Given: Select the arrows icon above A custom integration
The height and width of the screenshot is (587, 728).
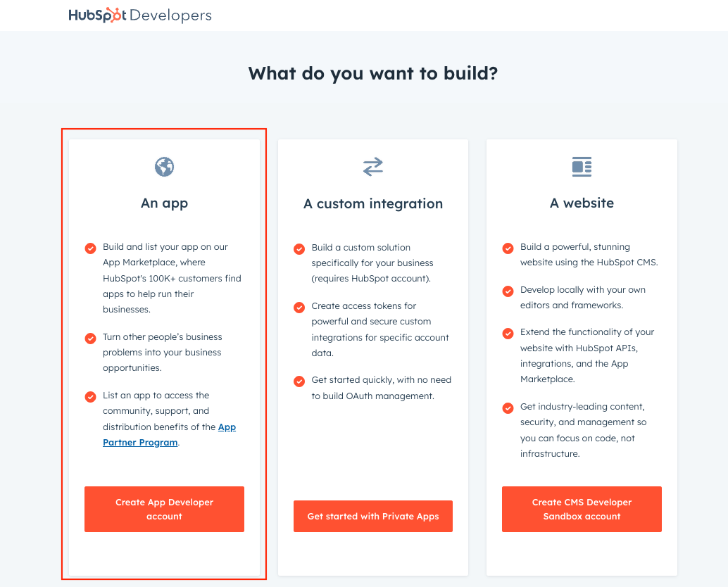Looking at the screenshot, I should point(372,167).
